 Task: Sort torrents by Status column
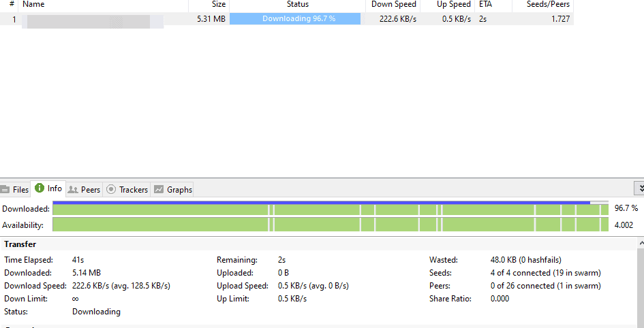tap(297, 5)
